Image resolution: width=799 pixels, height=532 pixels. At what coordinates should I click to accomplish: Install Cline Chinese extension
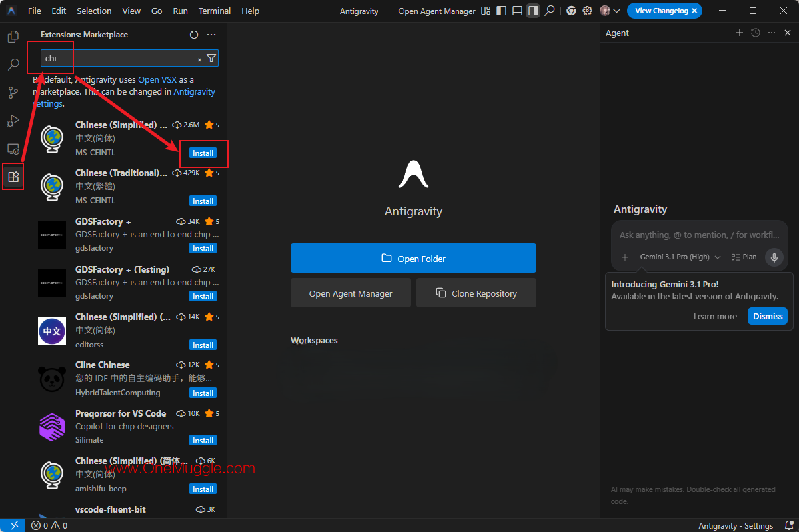click(203, 393)
